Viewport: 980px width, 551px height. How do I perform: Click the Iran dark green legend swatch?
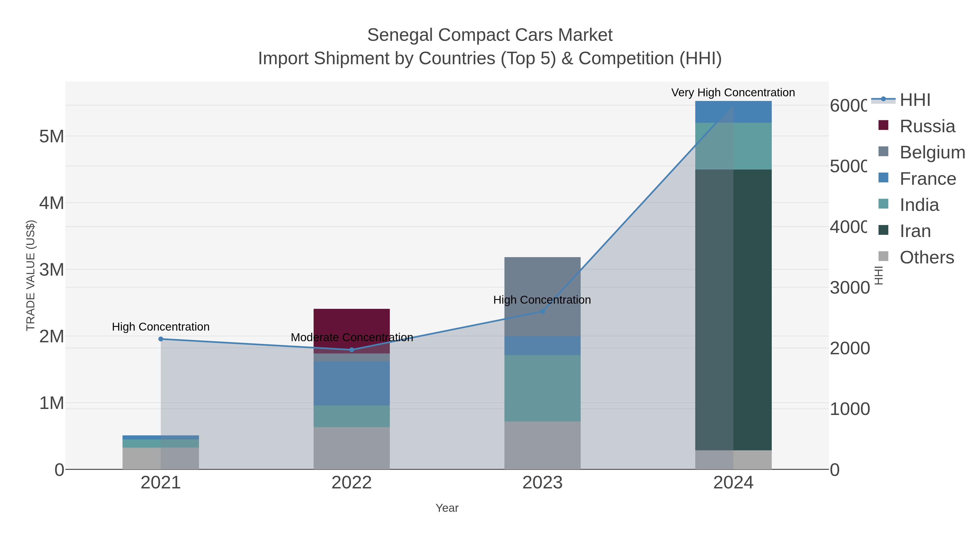pos(883,230)
